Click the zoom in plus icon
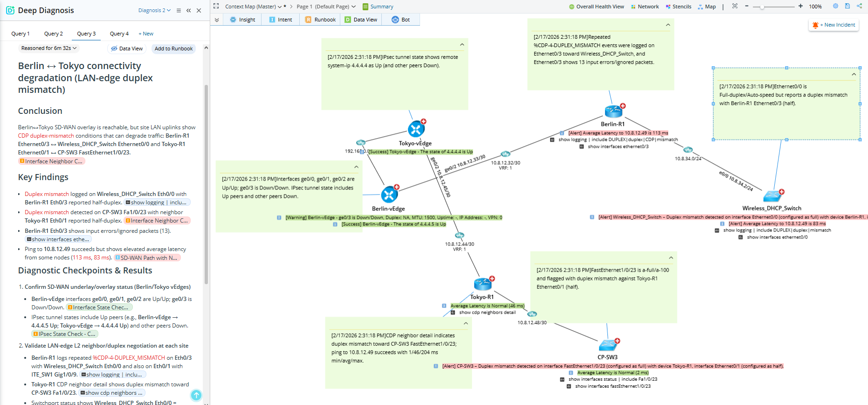Screen dimensions: 868x405 800,6
